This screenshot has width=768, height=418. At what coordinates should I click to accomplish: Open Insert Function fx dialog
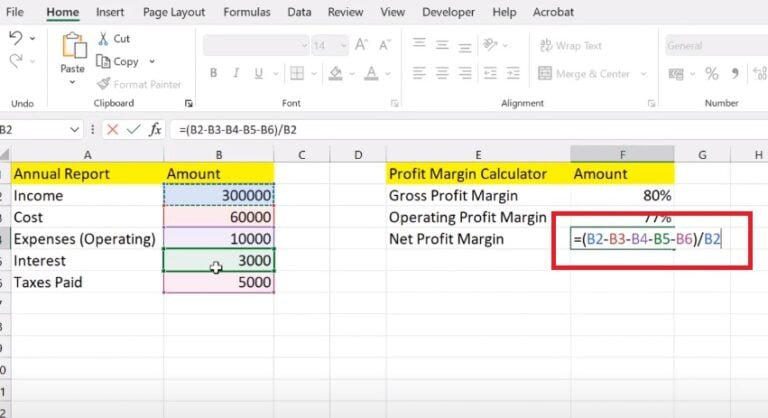click(x=155, y=129)
